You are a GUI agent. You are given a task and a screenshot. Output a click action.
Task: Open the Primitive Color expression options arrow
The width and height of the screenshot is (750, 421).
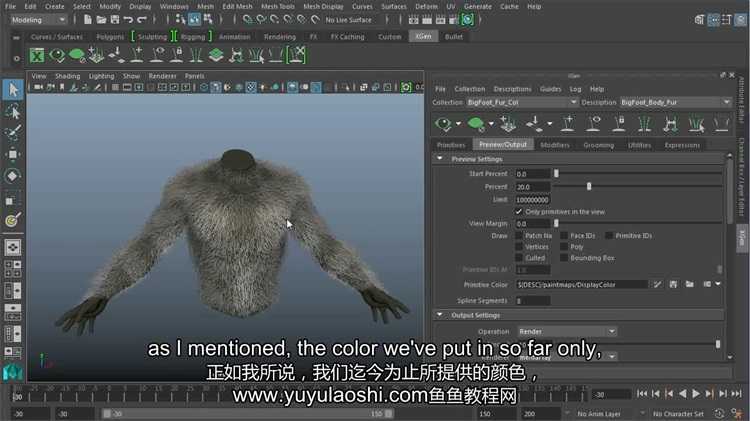[x=718, y=284]
